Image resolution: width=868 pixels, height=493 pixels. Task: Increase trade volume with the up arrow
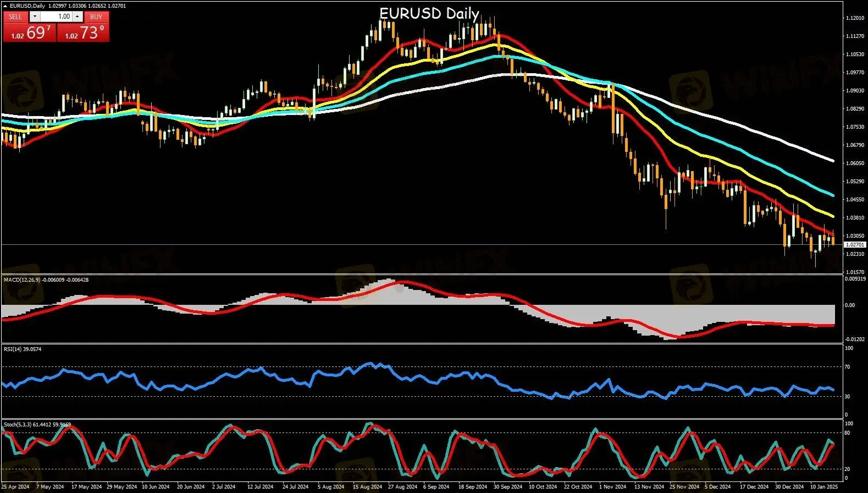[78, 17]
